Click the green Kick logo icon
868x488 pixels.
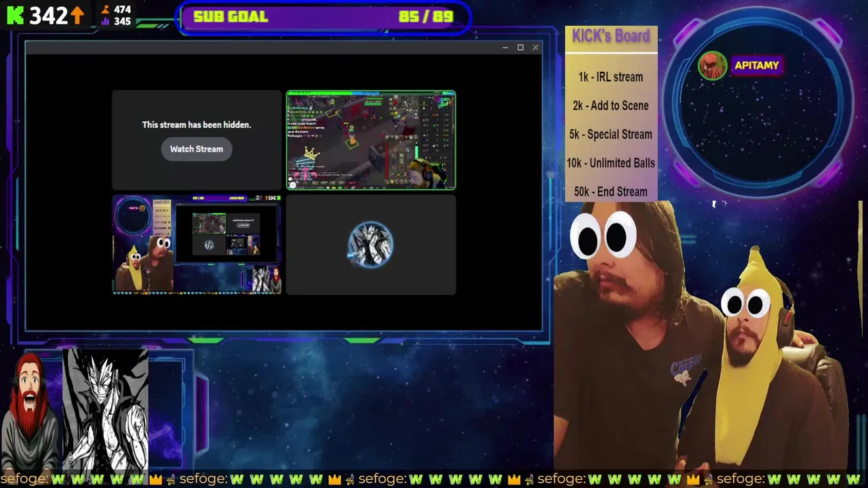pos(15,15)
